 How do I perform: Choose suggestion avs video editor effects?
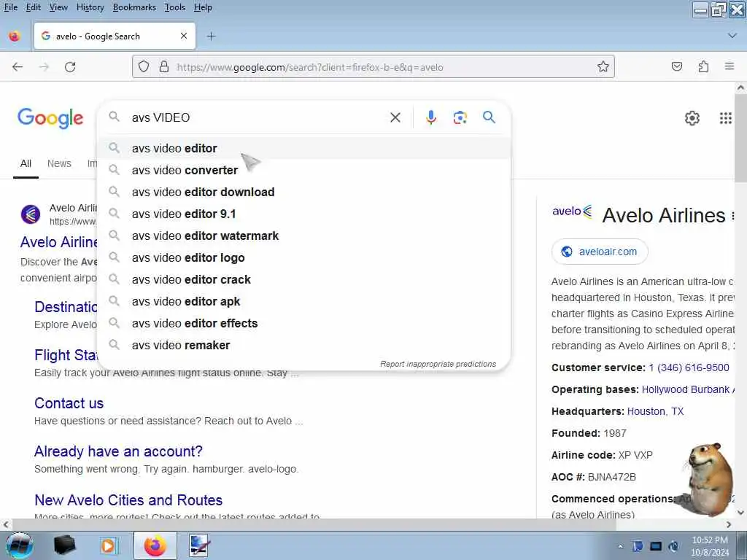click(304, 323)
